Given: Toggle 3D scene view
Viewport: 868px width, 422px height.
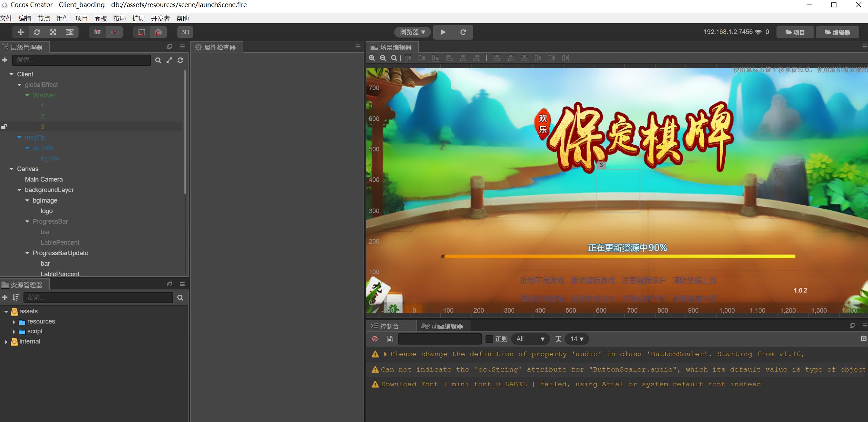Looking at the screenshot, I should (x=185, y=32).
